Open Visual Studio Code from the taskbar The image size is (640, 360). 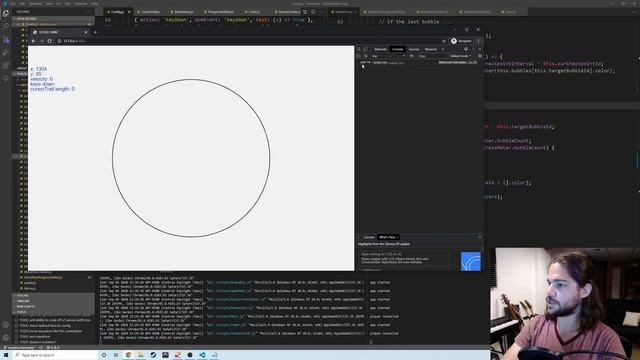202,355
